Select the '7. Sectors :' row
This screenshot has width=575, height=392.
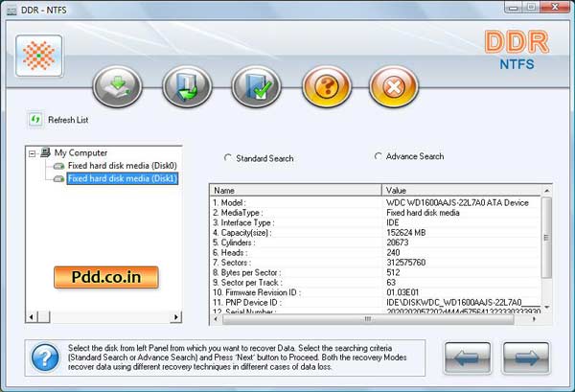375,263
